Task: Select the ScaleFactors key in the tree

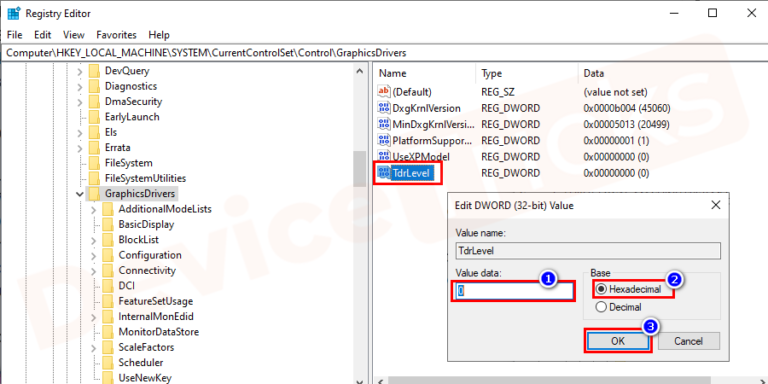Action: click(146, 347)
